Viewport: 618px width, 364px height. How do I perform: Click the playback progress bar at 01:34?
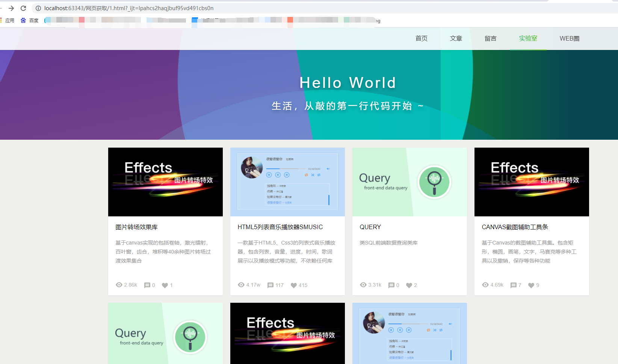tap(280, 169)
